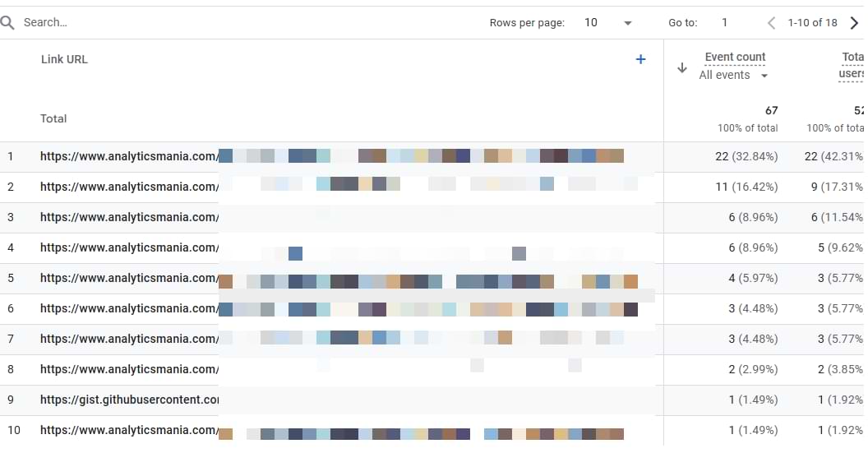Click event count cell '2 (2.99%)'
868x453 pixels.
pos(753,369)
